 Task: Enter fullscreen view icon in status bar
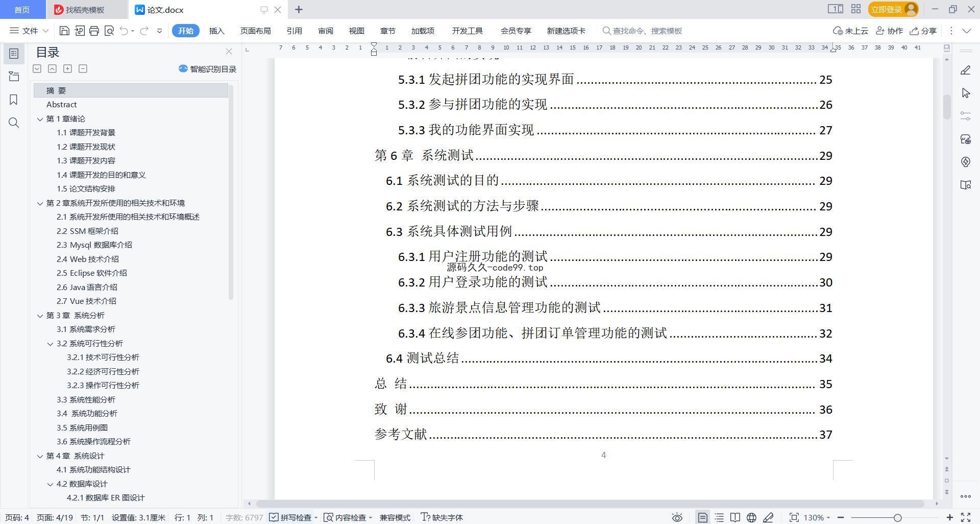[x=966, y=517]
